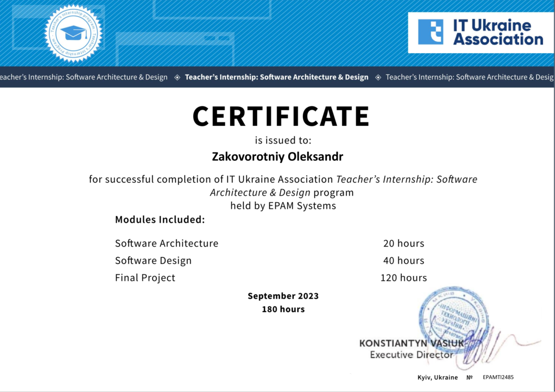Click the graduation cap seal badge
555x392 pixels.
tap(73, 33)
